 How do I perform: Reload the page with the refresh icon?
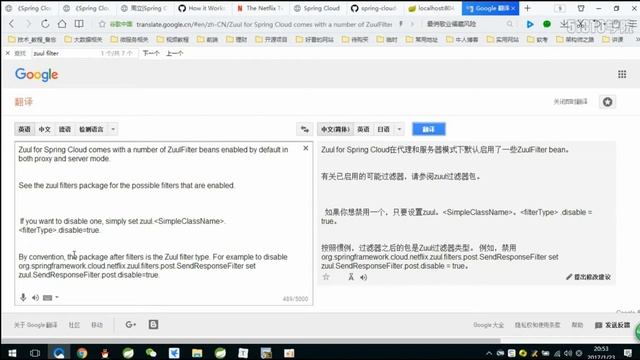pyautogui.click(x=45, y=24)
